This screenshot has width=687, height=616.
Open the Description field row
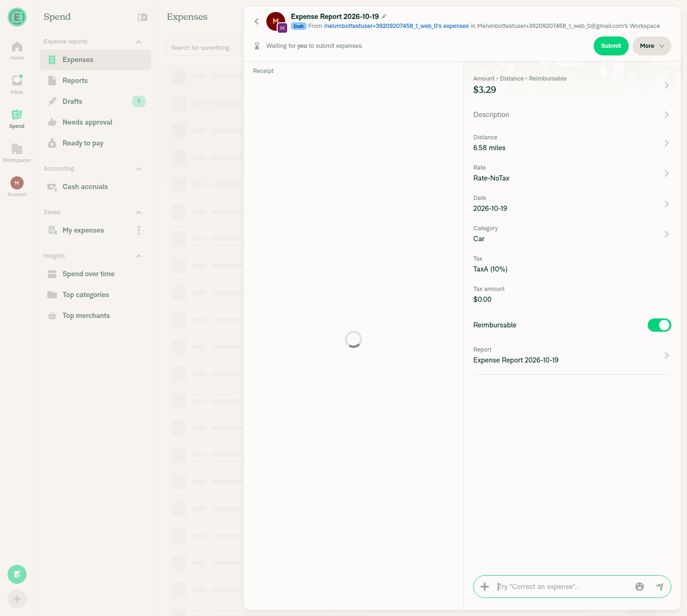(572, 115)
